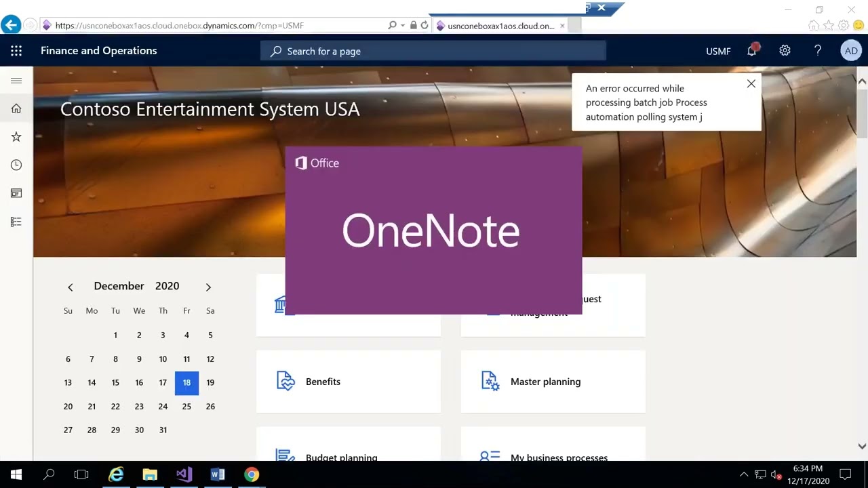Image resolution: width=868 pixels, height=488 pixels.
Task: Open the Benefits workspace tile
Action: (x=349, y=381)
